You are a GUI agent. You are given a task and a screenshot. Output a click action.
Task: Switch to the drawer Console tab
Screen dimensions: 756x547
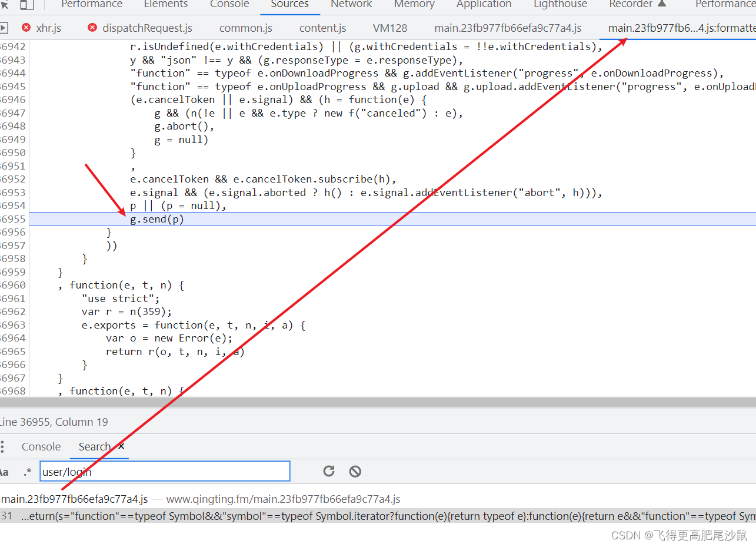41,447
